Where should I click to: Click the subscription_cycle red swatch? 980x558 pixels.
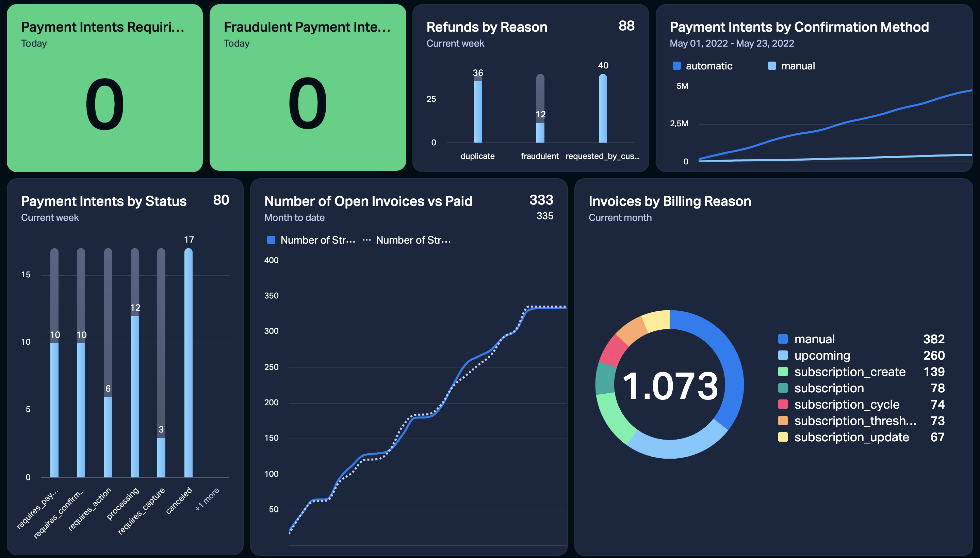[x=783, y=404]
